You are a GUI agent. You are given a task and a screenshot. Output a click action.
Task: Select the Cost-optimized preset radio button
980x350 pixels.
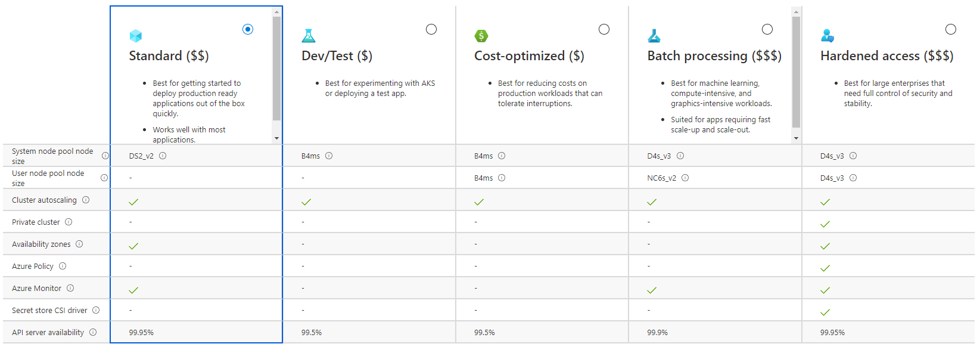click(x=604, y=29)
